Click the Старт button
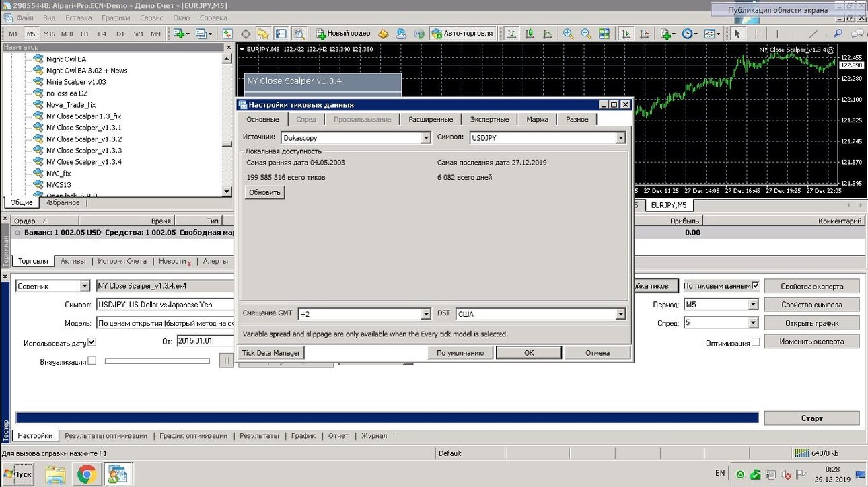The image size is (868, 487). pos(811,418)
